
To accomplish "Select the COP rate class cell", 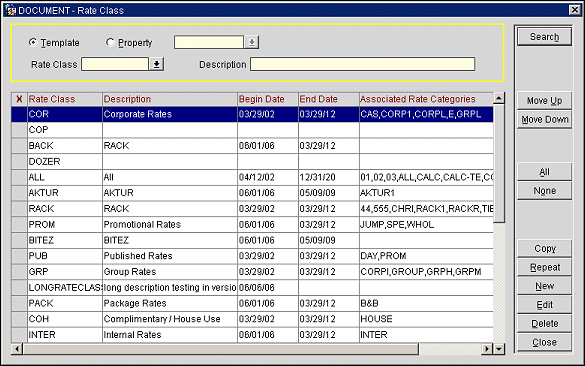I will click(x=65, y=130).
